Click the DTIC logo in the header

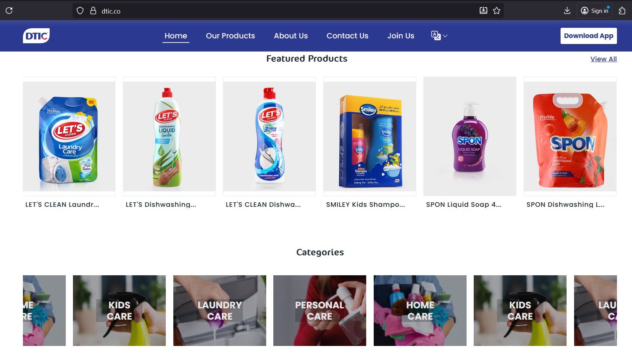pyautogui.click(x=36, y=36)
